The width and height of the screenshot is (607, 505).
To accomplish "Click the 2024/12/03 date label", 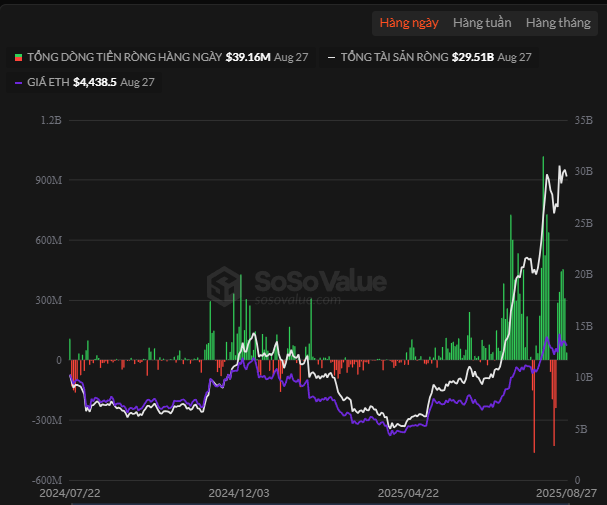I will 239,493.
